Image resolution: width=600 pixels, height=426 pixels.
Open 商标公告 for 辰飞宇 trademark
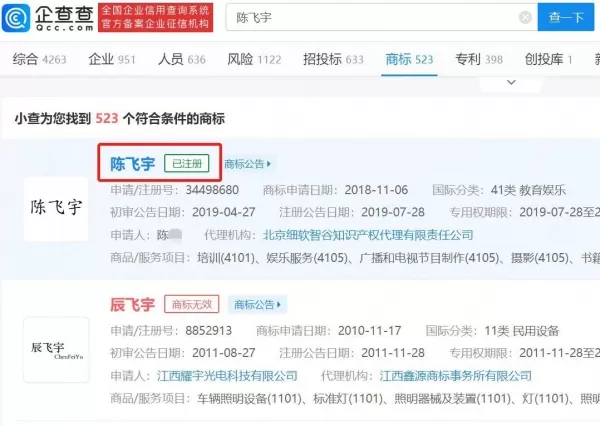258,305
